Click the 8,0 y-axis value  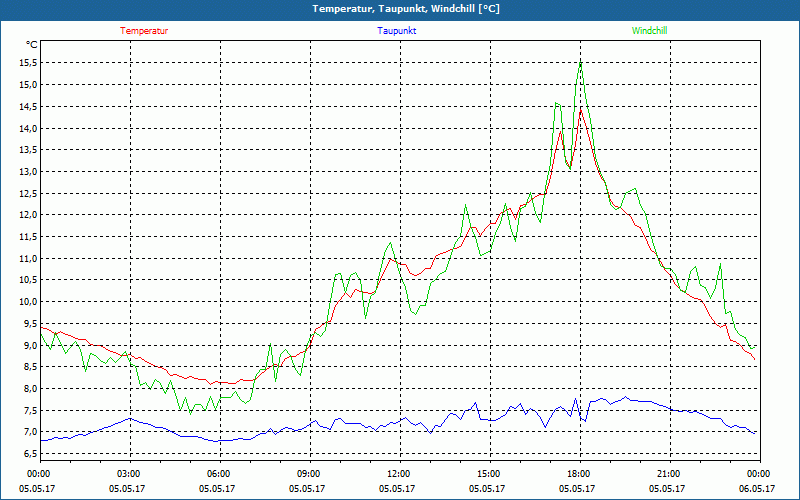pyautogui.click(x=30, y=389)
